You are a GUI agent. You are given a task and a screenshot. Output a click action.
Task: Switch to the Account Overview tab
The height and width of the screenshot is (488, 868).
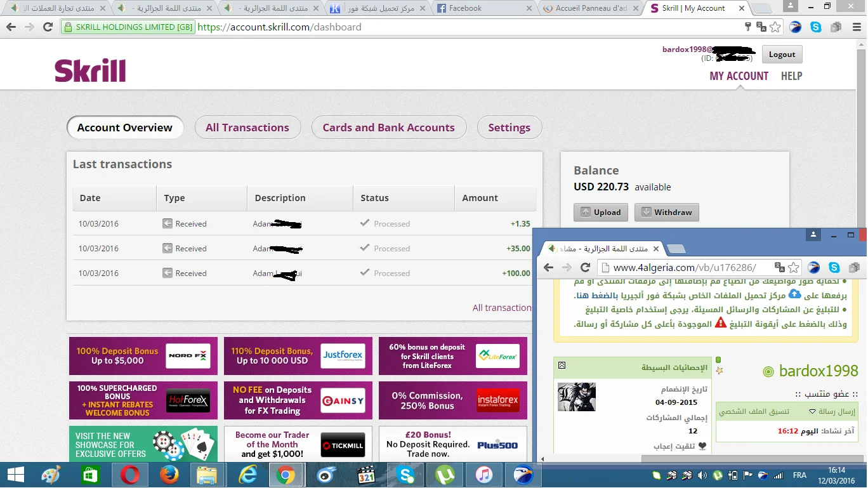pos(125,128)
